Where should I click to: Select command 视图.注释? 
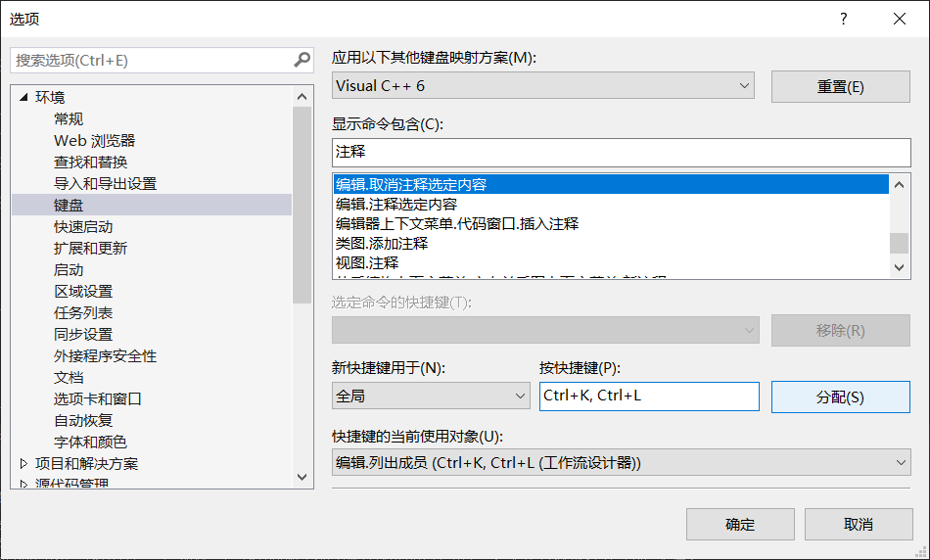pos(611,262)
